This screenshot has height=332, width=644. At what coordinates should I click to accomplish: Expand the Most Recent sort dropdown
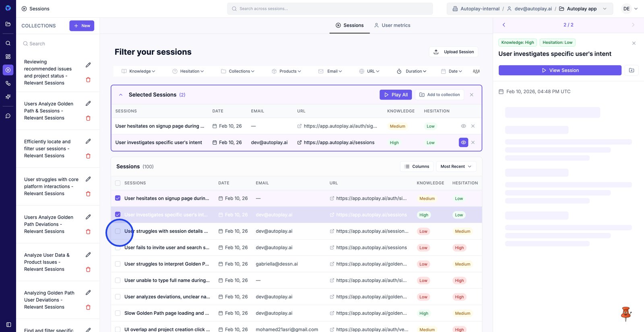pos(456,166)
